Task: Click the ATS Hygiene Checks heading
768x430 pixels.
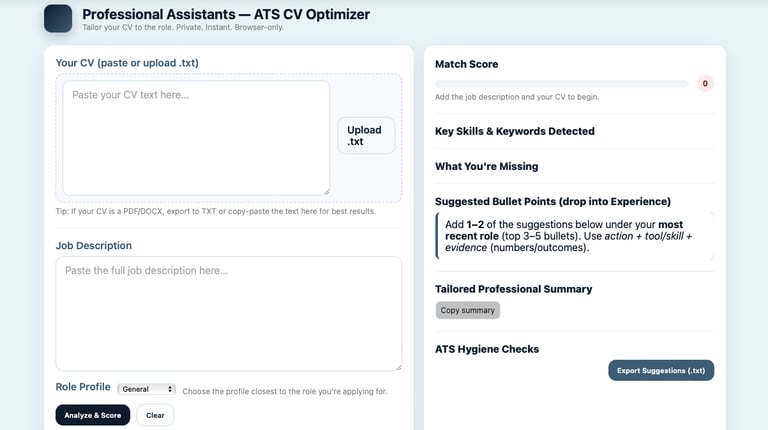Action: [487, 349]
